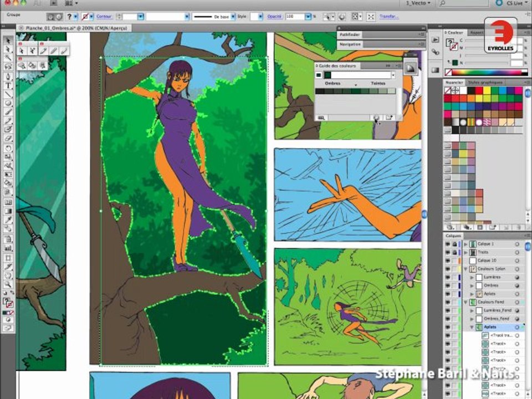Image resolution: width=532 pixels, height=399 pixels.
Task: Select the Eyedropper tool
Action: [8, 220]
